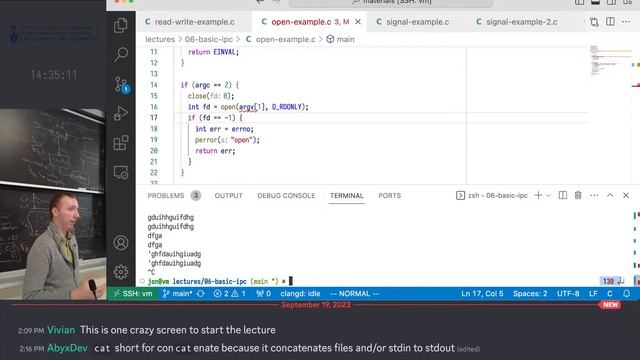Click AbyxDev's username in chat
This screenshot has width=640, height=360.
(x=67, y=348)
